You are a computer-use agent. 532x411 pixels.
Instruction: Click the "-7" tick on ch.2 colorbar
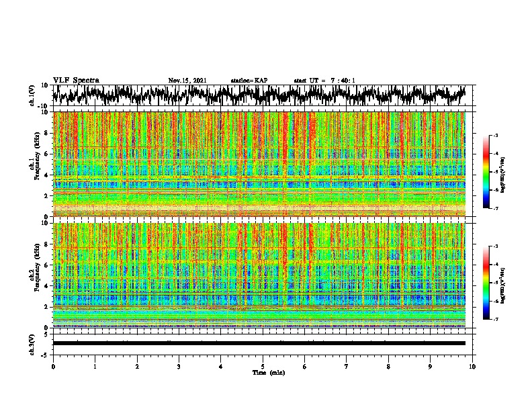click(x=495, y=320)
